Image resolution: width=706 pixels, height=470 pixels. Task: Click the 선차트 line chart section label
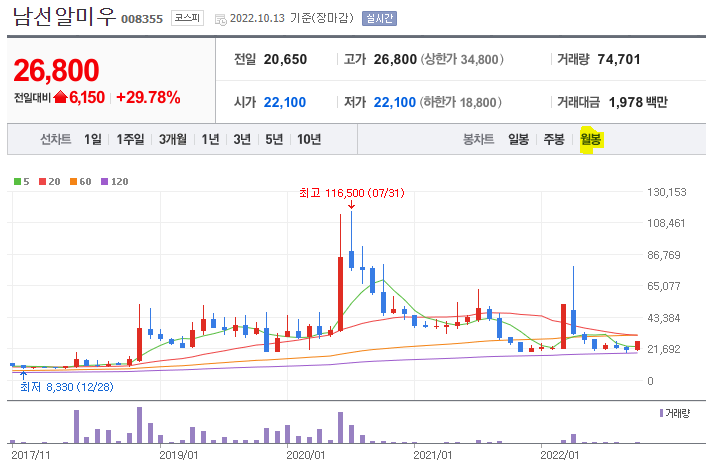[55, 139]
